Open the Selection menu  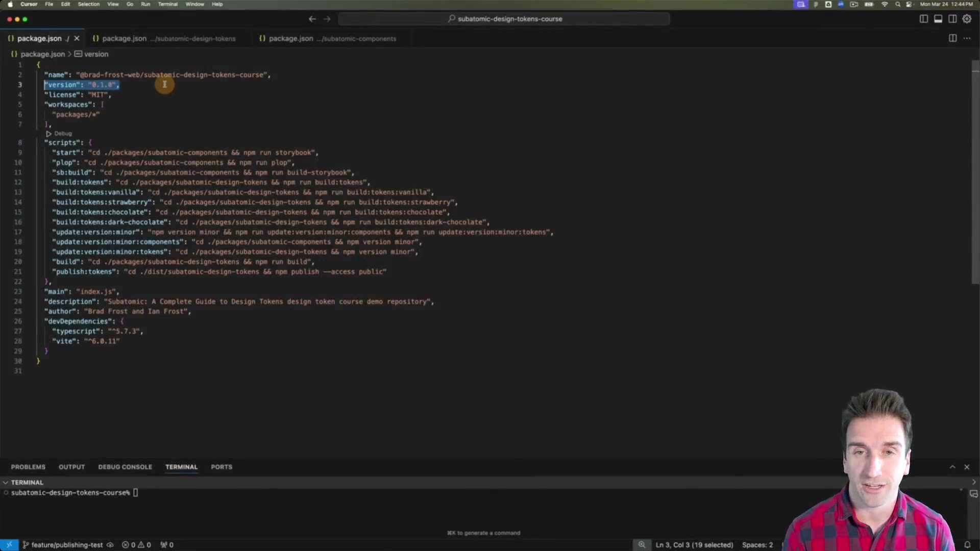pyautogui.click(x=89, y=4)
